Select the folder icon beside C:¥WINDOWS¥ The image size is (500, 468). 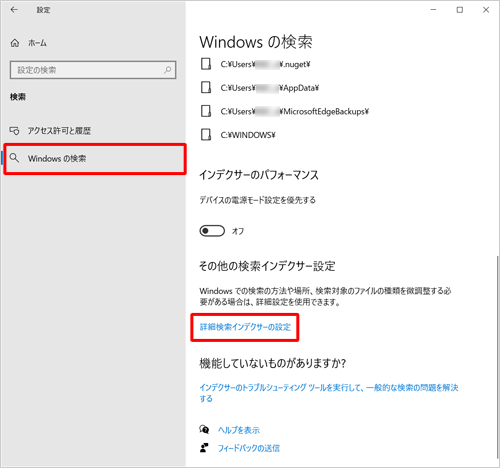(206, 135)
